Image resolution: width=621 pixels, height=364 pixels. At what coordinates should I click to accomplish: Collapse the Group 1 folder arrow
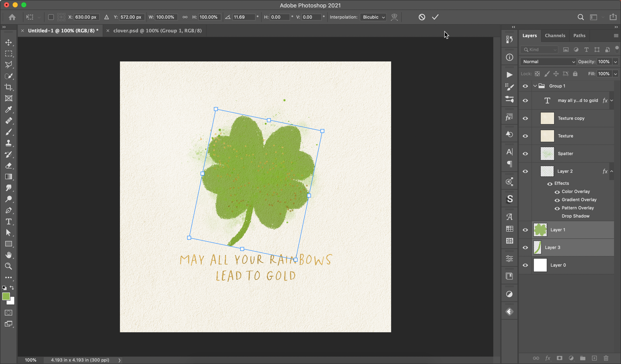coord(535,86)
